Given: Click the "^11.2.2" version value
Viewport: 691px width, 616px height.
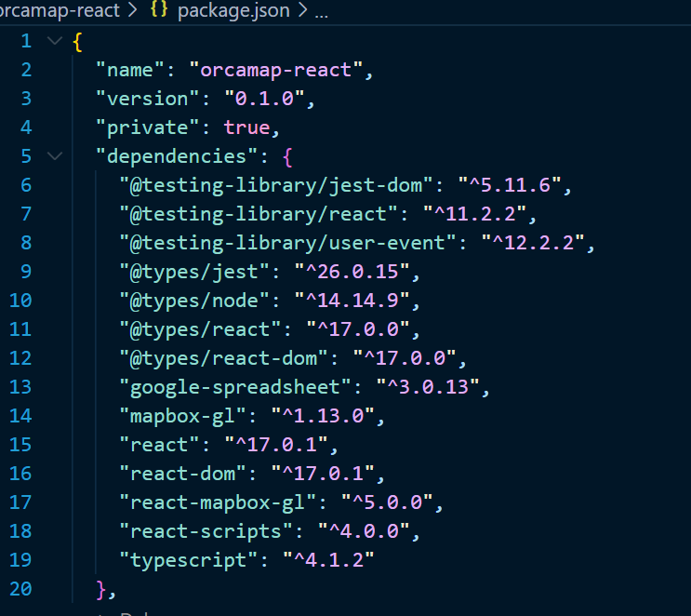Looking at the screenshot, I should 475,214.
